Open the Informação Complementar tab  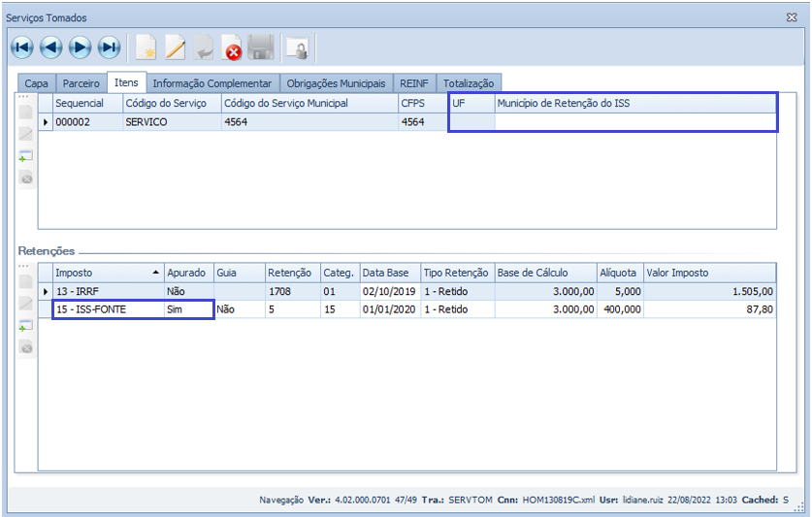point(211,83)
